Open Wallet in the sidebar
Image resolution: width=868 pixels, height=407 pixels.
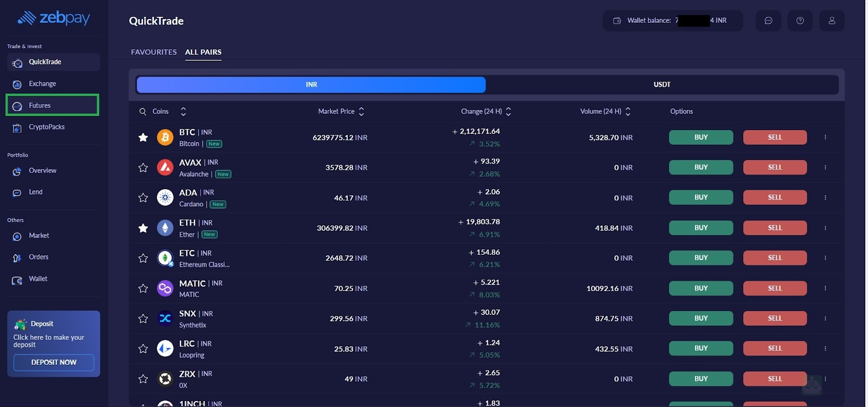[x=53, y=279]
